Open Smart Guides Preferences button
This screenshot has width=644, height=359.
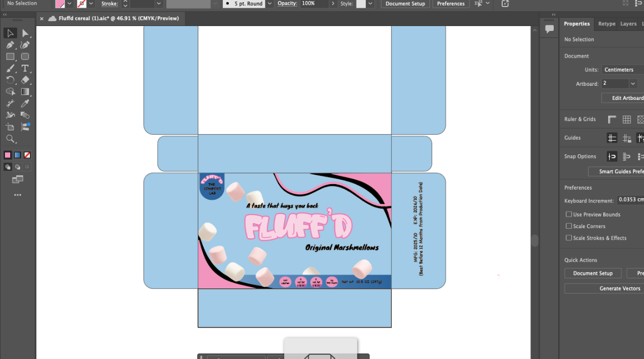point(616,172)
